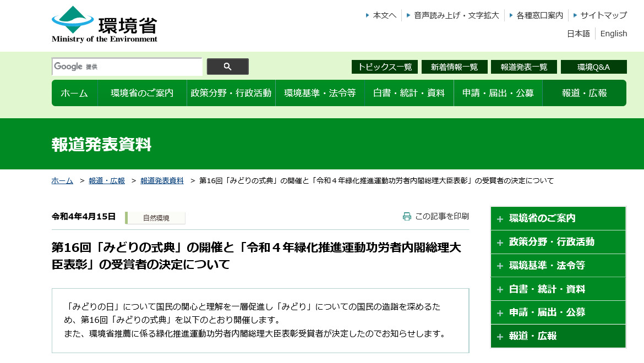Click the printer icon to print article

point(406,216)
